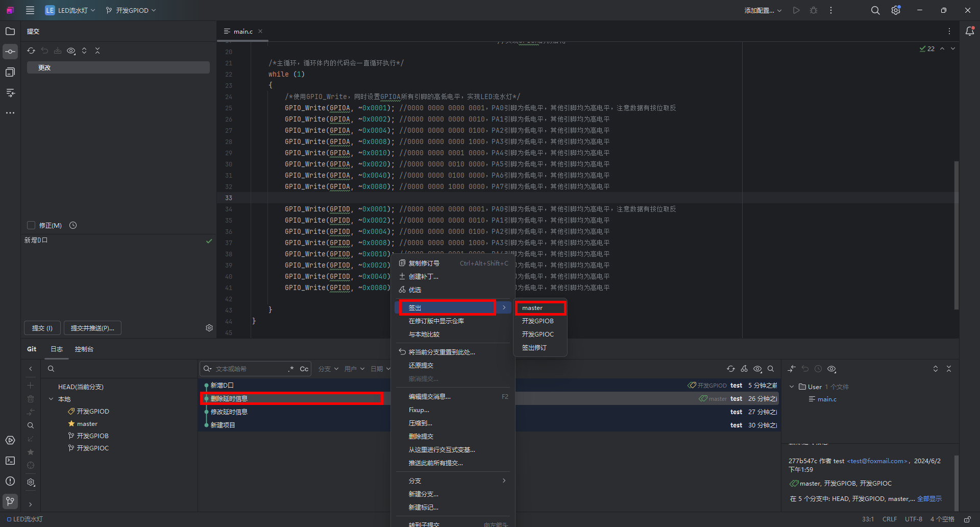The width and height of the screenshot is (980, 527).
Task: Click cherry-pick icon in Git log toolbar
Action: click(744, 369)
